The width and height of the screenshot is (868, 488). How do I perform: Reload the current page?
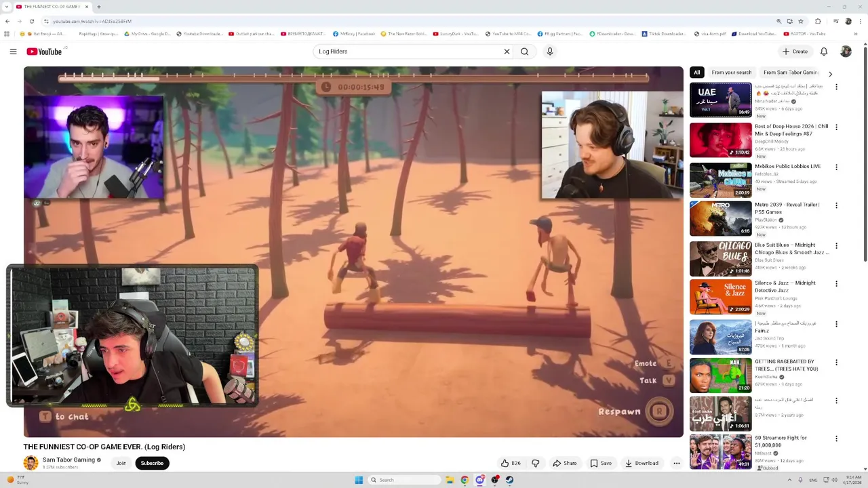pyautogui.click(x=31, y=21)
